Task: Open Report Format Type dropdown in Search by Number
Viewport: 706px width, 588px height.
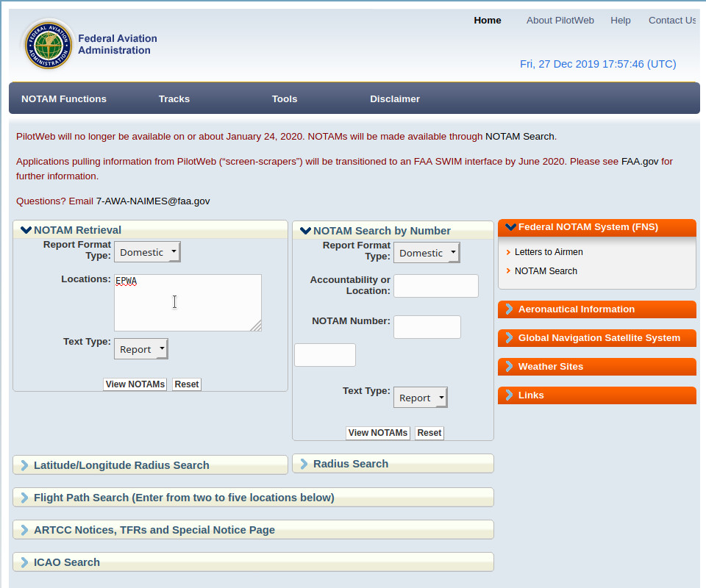Action: (427, 253)
